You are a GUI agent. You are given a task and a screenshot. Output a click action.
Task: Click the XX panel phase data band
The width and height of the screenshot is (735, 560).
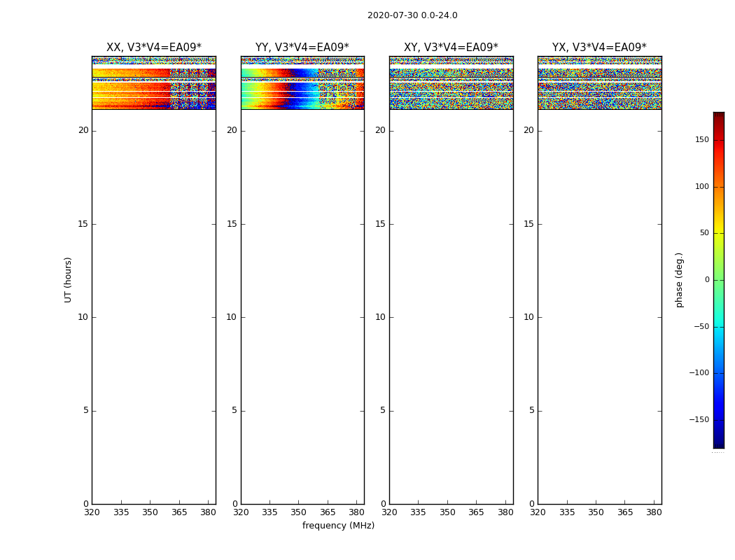tap(154, 83)
